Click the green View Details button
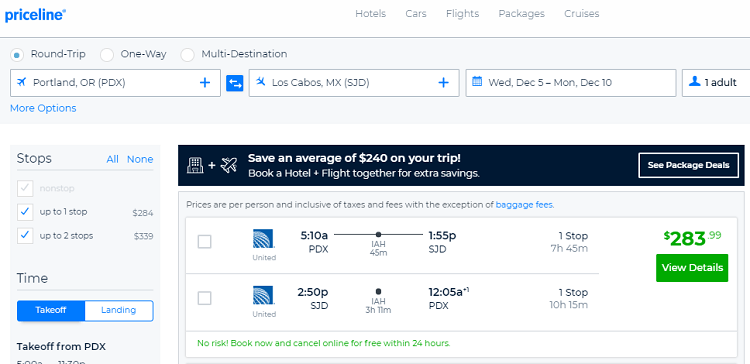The width and height of the screenshot is (750, 364). pyautogui.click(x=692, y=268)
